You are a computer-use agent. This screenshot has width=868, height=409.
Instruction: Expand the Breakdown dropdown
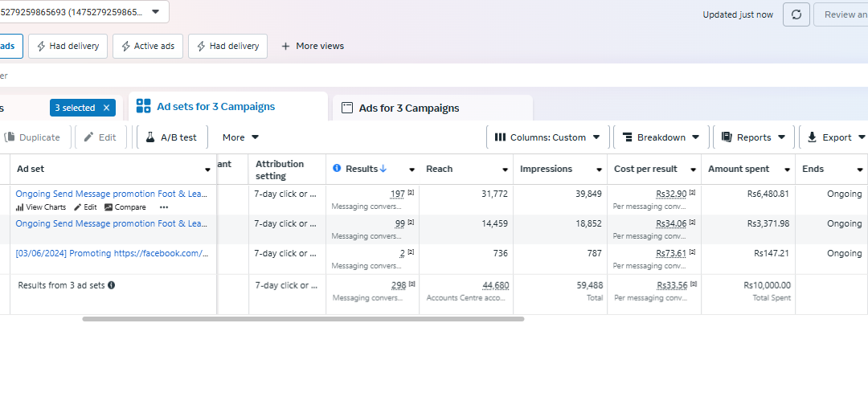click(x=661, y=137)
